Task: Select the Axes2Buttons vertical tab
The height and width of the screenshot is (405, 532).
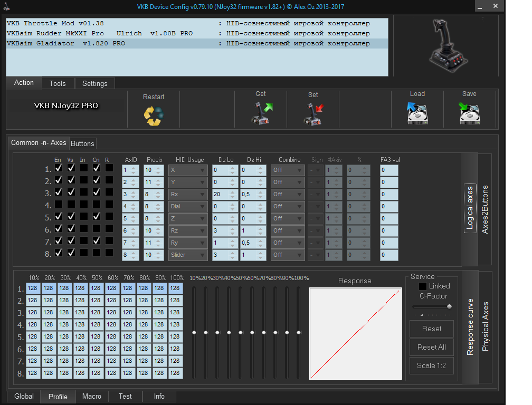Action: (485, 209)
